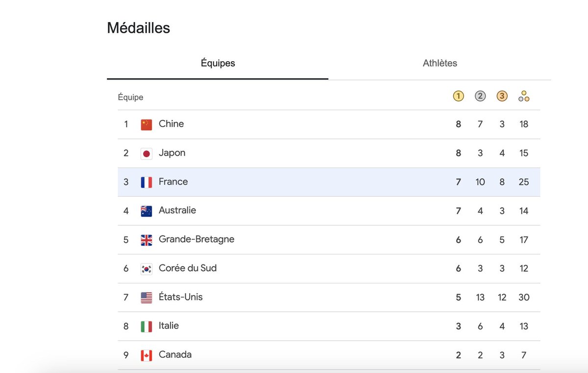
Task: Click the silver medal column icon
Action: [x=480, y=96]
